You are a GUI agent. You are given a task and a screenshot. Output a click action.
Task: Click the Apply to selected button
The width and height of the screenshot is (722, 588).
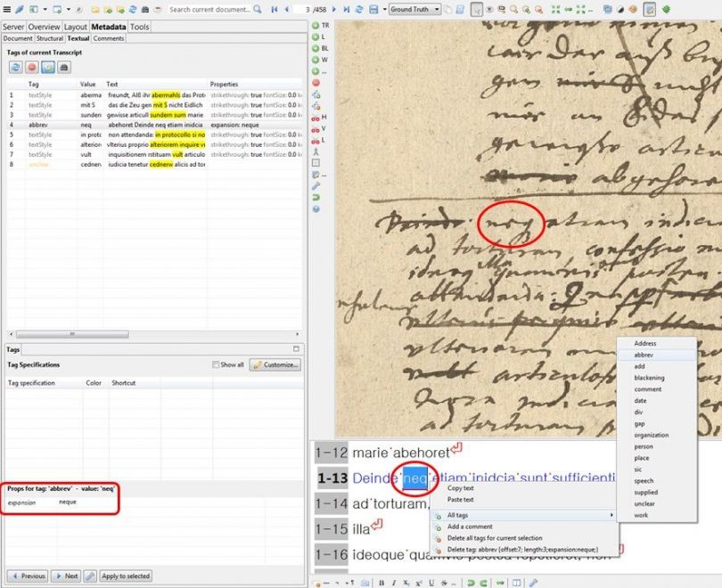(x=126, y=576)
